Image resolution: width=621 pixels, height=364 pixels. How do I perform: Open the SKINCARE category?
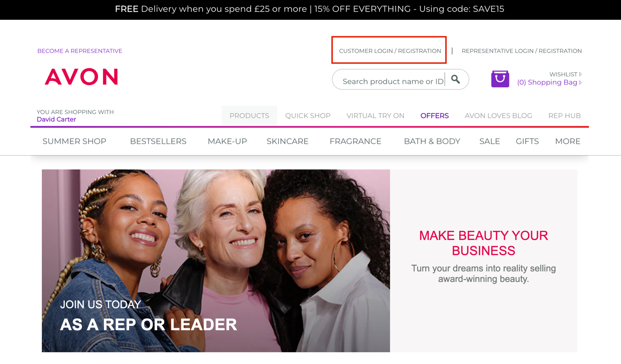click(x=288, y=141)
